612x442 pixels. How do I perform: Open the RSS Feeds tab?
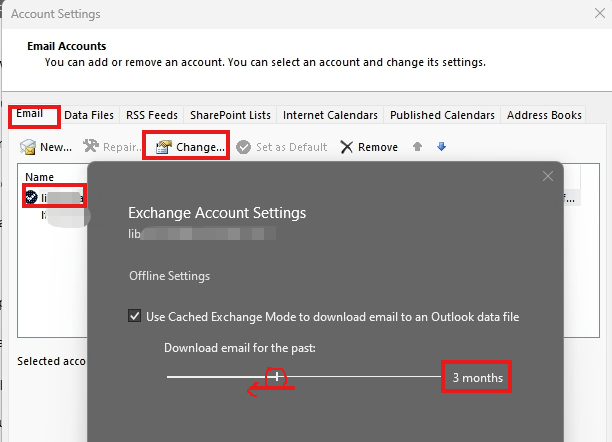(x=151, y=115)
